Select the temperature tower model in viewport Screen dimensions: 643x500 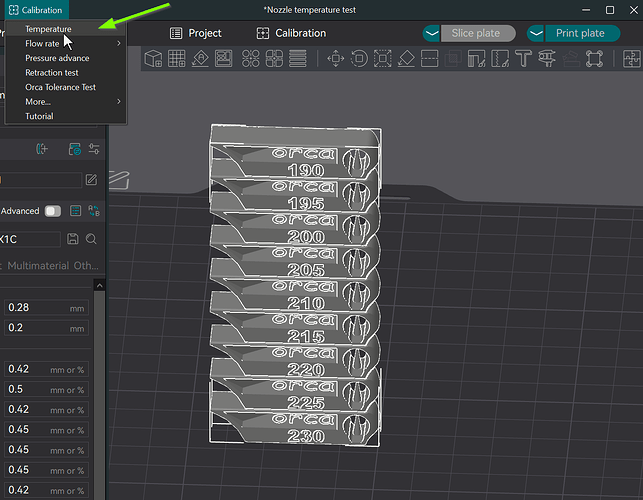click(x=295, y=287)
